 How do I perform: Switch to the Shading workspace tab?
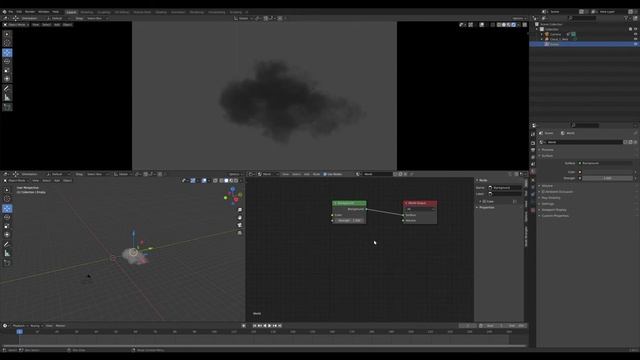pos(161,12)
